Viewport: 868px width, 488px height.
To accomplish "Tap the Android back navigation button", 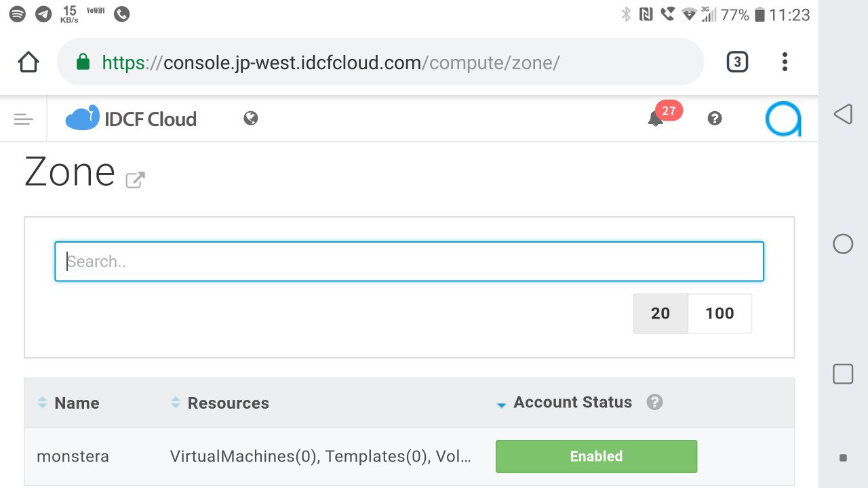I will click(843, 114).
